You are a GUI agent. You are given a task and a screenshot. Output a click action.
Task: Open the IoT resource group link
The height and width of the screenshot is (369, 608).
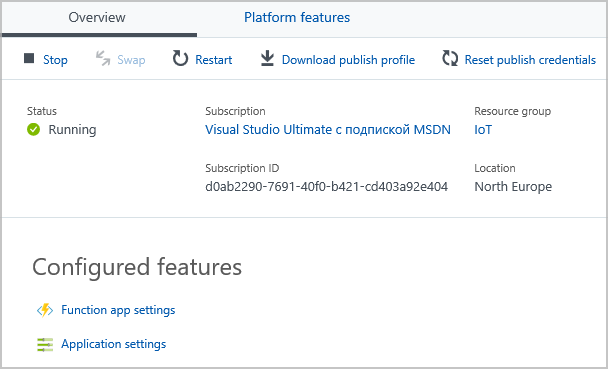483,129
